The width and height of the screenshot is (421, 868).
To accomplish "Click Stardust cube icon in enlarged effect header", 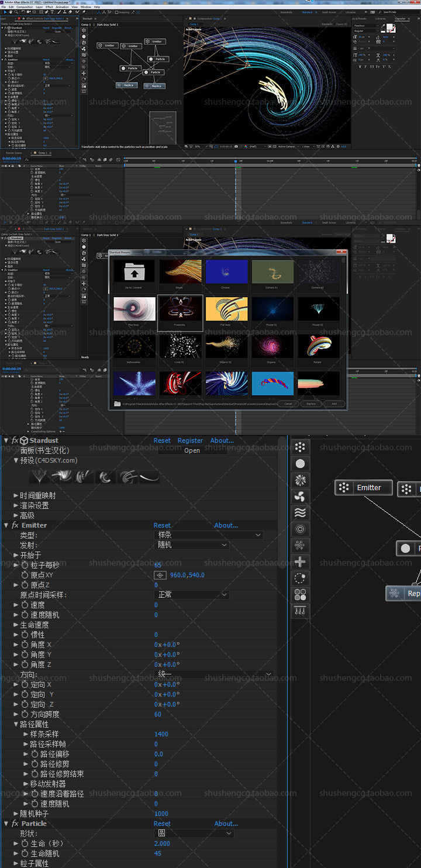I will click(x=24, y=440).
